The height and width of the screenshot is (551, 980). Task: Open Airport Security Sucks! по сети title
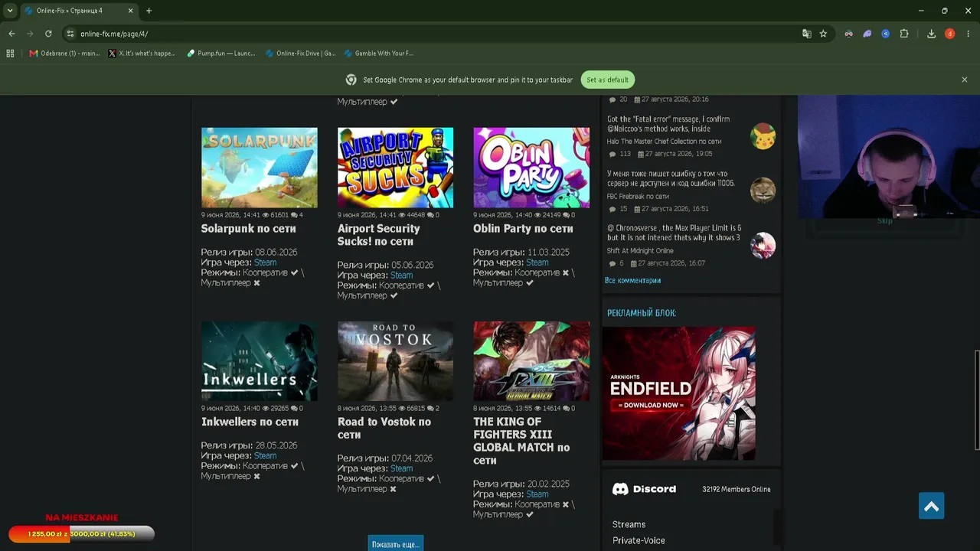pos(379,235)
